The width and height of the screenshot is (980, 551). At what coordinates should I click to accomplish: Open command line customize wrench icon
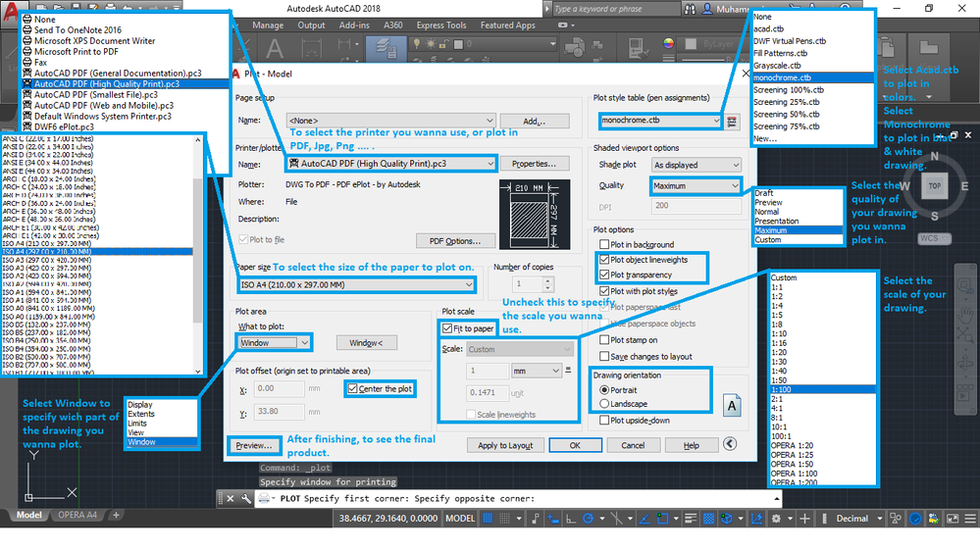245,498
